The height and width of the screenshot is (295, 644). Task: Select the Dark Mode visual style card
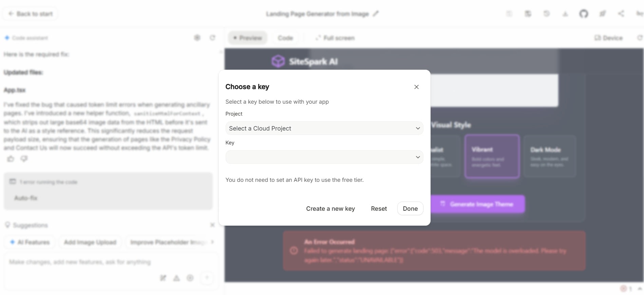tap(549, 156)
